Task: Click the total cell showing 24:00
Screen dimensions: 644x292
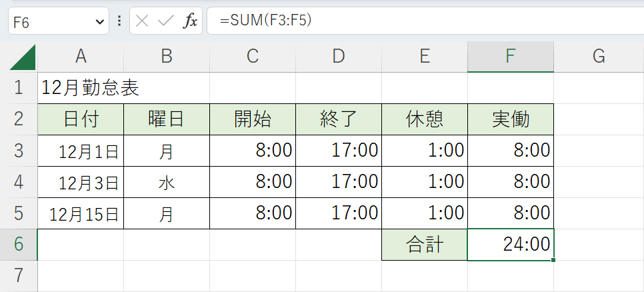Action: pyautogui.click(x=511, y=245)
